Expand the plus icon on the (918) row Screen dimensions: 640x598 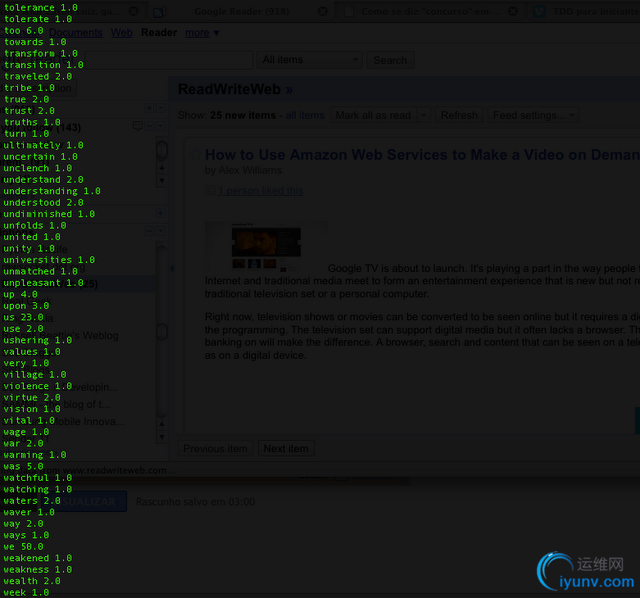pyautogui.click(x=149, y=108)
